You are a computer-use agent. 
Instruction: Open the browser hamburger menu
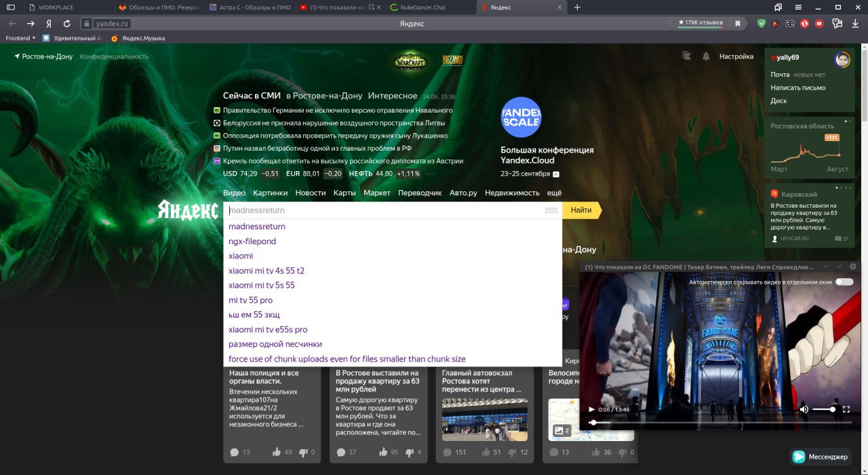(797, 7)
